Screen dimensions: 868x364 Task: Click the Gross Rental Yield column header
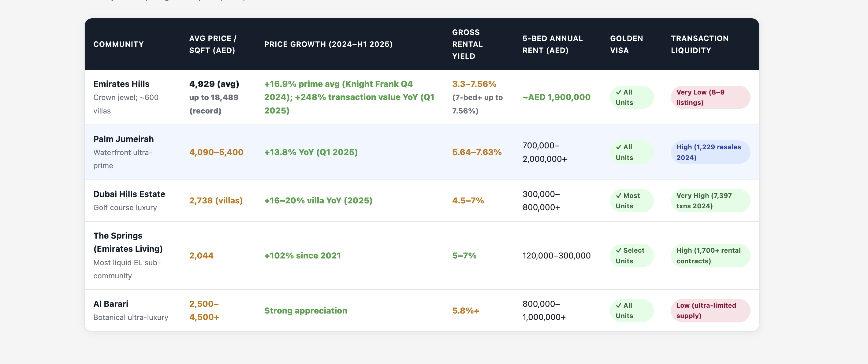pyautogui.click(x=467, y=44)
